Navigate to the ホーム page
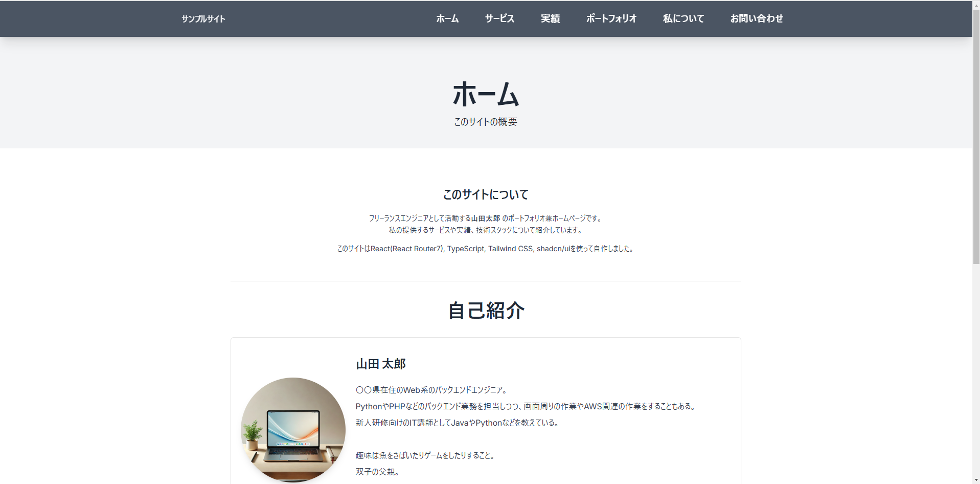The width and height of the screenshot is (980, 484). 447,18
